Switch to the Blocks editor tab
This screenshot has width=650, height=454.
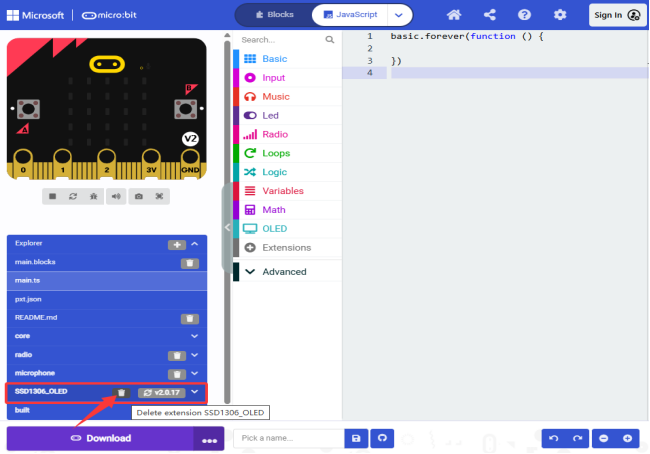click(274, 15)
